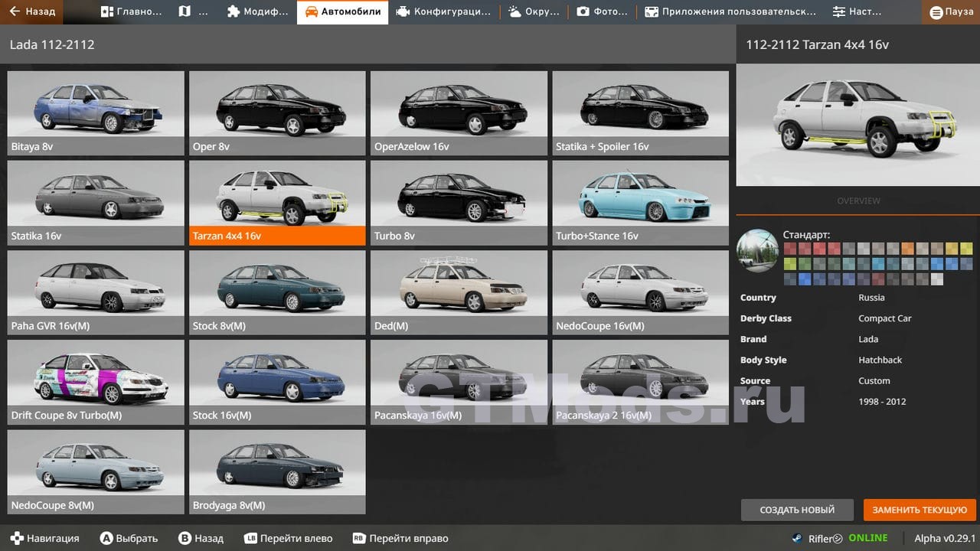The height and width of the screenshot is (551, 980).
Task: Click the СОЗДАТЬ НОВЫЙ button
Action: 797,510
